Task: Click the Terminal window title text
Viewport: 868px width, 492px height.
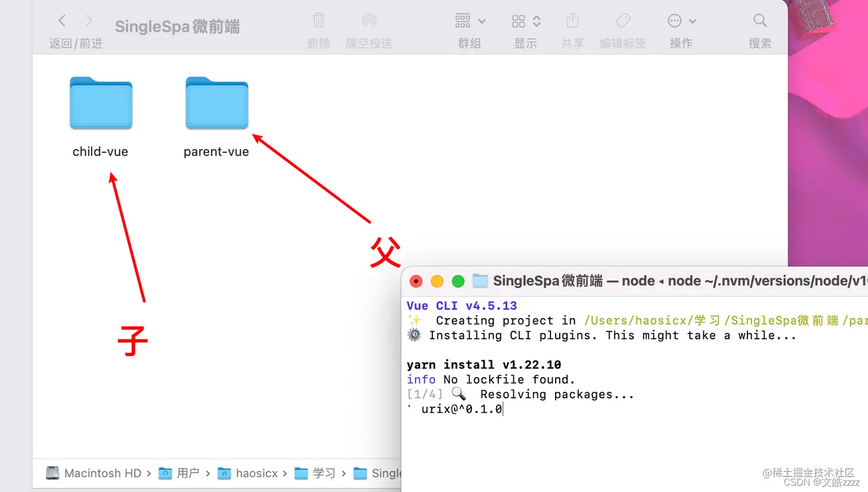Action: [x=680, y=281]
